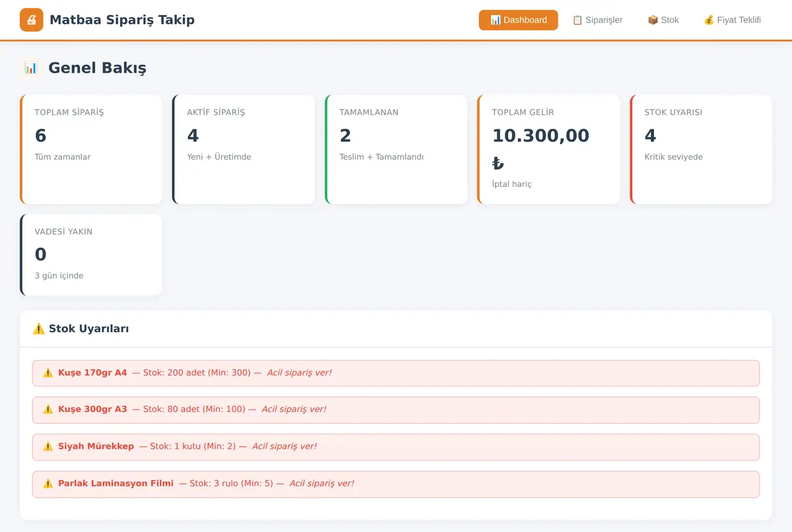Select the Tamamlanan card

[x=396, y=149]
